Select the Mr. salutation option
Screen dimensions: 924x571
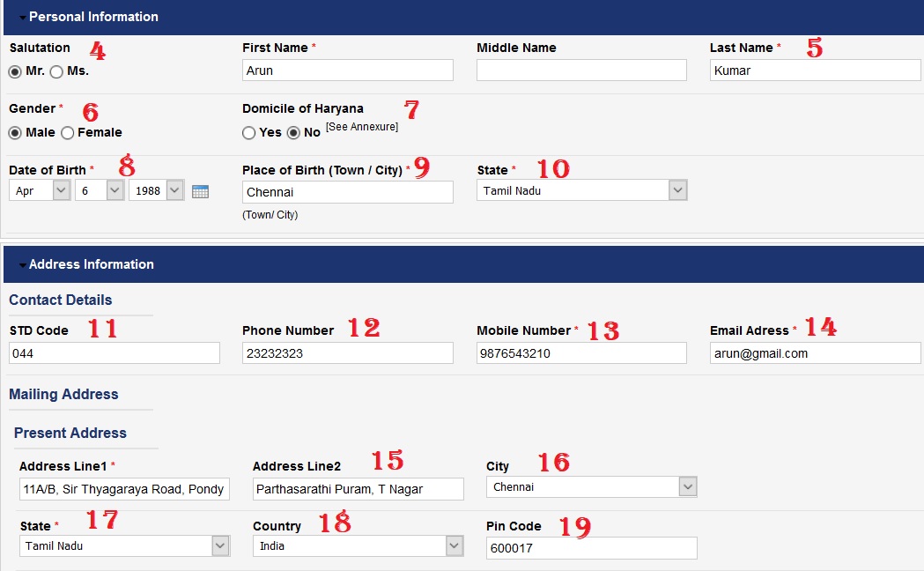(15, 72)
